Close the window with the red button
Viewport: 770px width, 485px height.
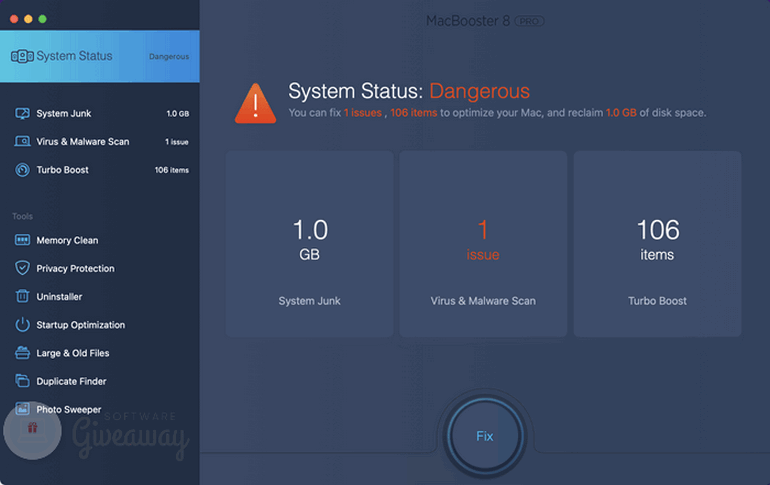click(x=14, y=19)
